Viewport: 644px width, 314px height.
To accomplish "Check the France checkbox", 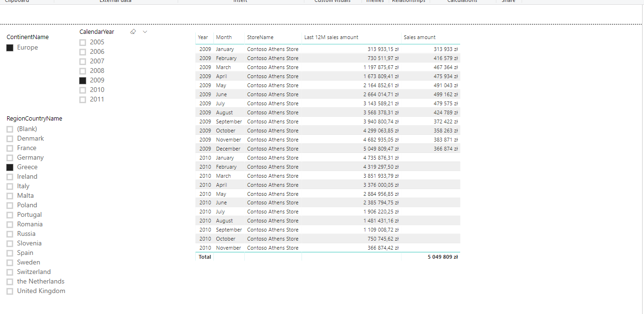I will coord(10,148).
